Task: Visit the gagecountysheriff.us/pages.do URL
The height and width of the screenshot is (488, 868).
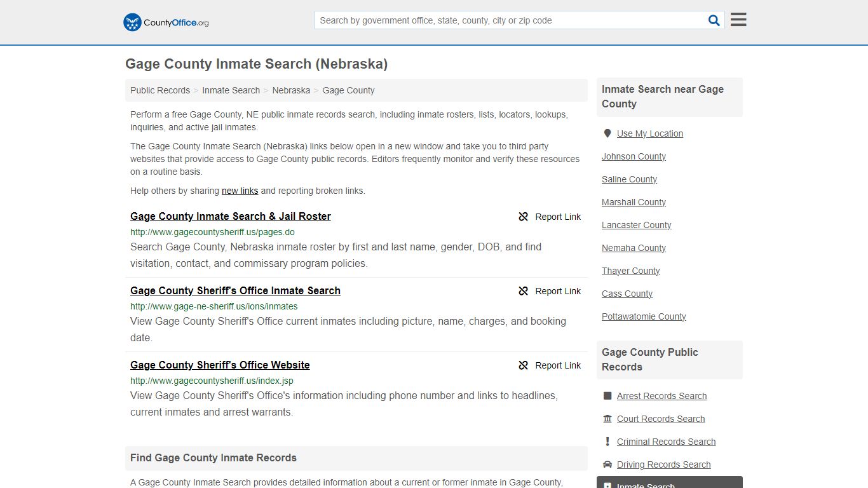Action: [212, 232]
